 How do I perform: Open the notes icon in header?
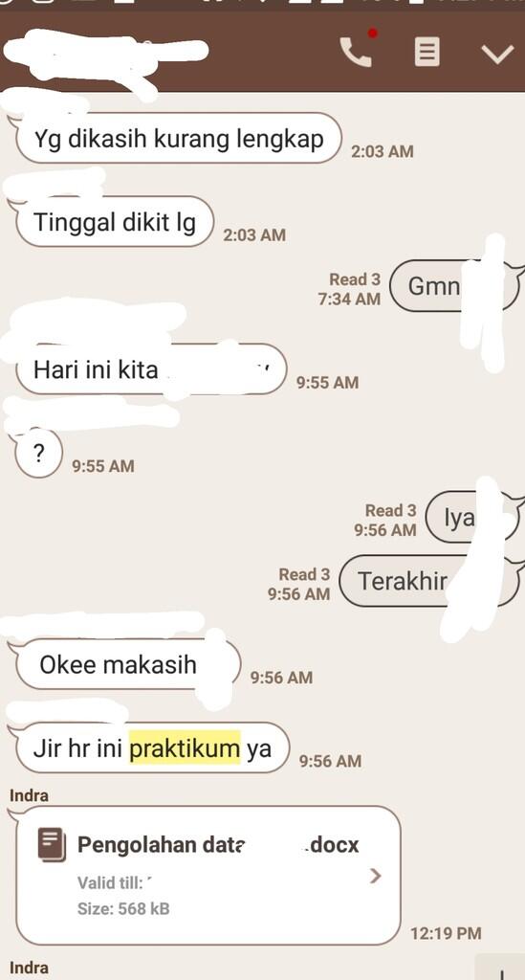[x=427, y=52]
